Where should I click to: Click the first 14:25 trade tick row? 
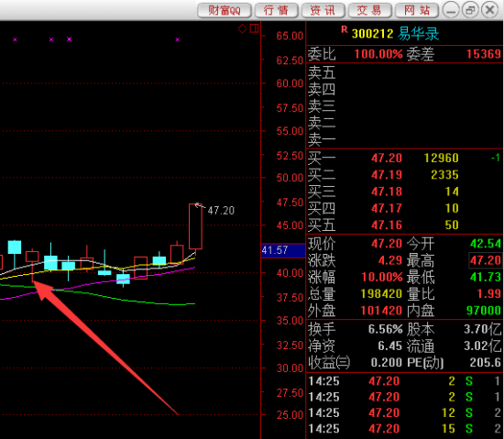pyautogui.click(x=404, y=381)
